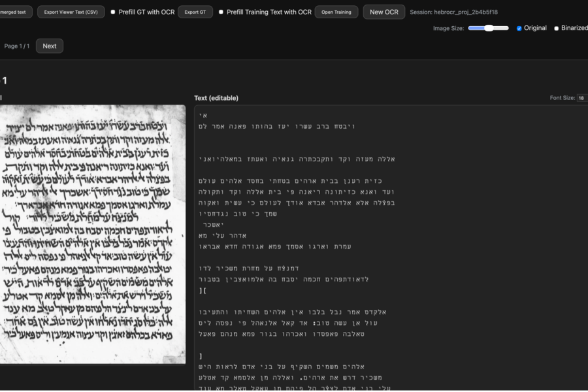
Task: Start a New OCR run
Action: pyautogui.click(x=384, y=12)
